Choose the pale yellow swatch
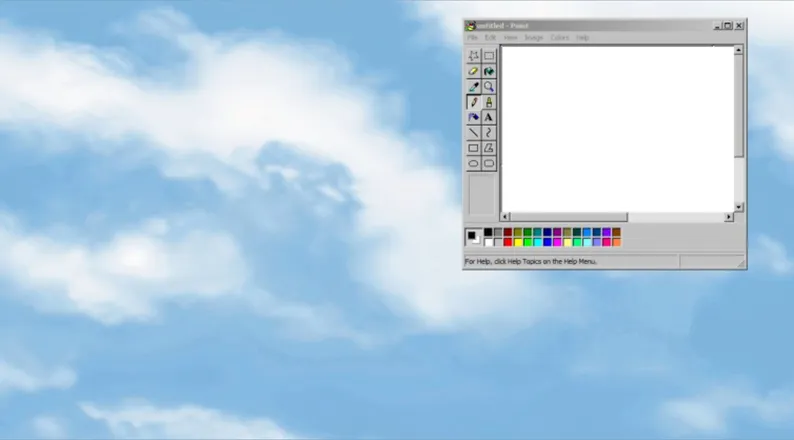The image size is (794, 440). coord(567,242)
